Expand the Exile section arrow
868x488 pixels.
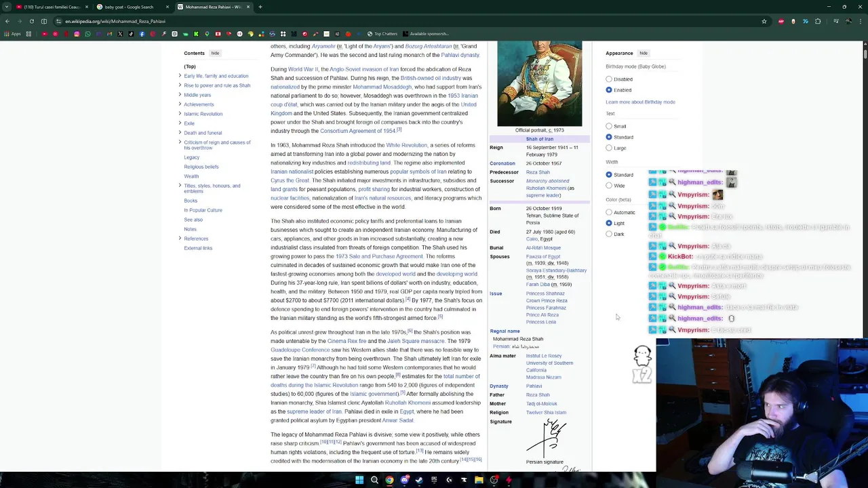pos(180,123)
